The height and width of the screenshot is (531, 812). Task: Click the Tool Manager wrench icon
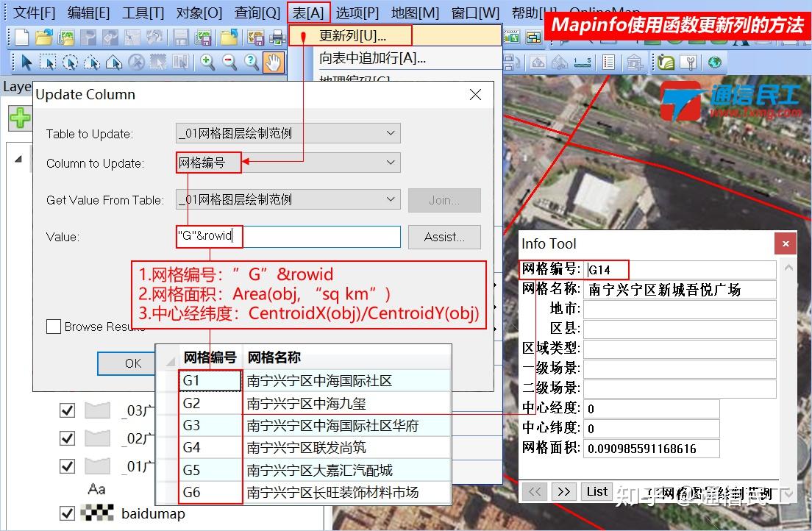[x=688, y=63]
